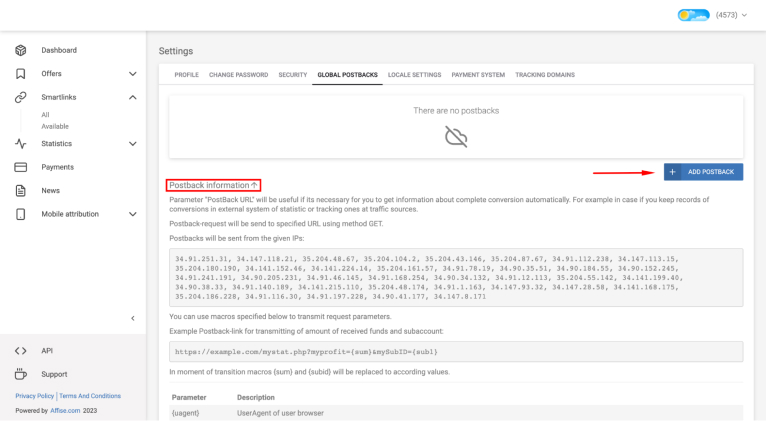Click the Mobile attribution phone icon

20,214
